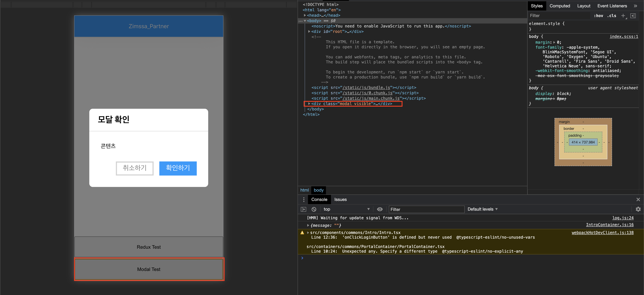Toggle the :hov element state panel
Viewport: 644px width, 295px height.
[598, 16]
